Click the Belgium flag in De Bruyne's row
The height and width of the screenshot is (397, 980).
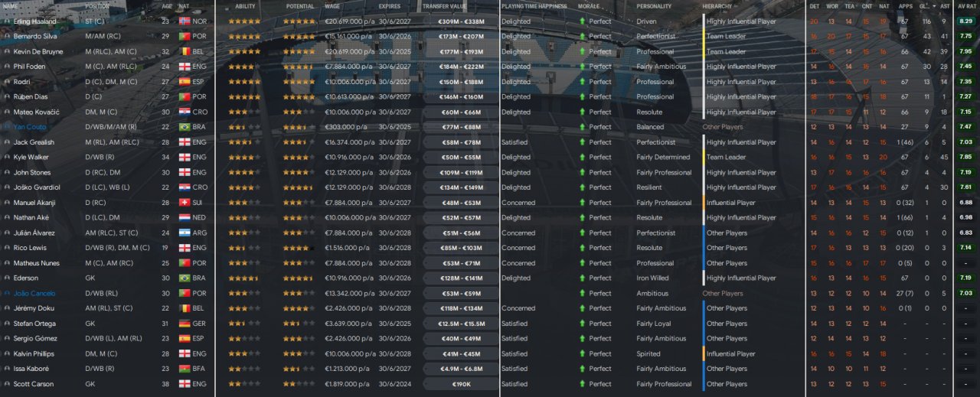coord(184,51)
